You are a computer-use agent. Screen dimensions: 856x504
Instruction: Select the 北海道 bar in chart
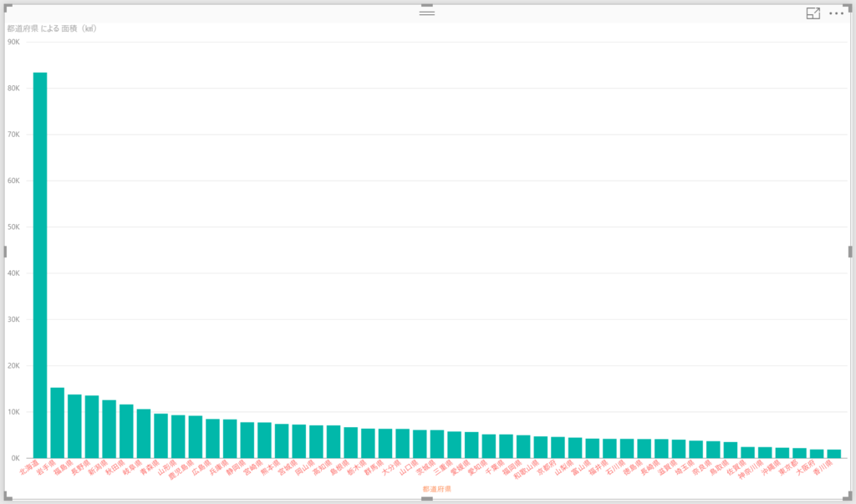(x=40, y=266)
